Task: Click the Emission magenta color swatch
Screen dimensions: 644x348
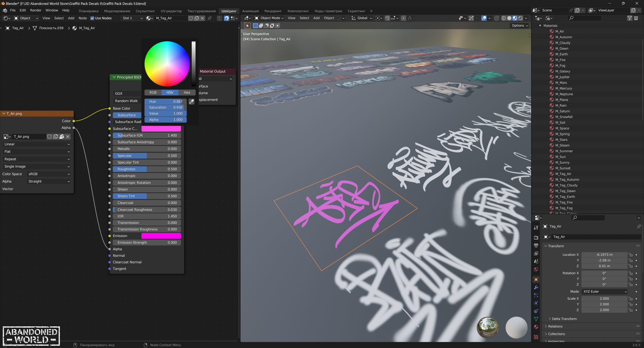Action: click(x=161, y=236)
